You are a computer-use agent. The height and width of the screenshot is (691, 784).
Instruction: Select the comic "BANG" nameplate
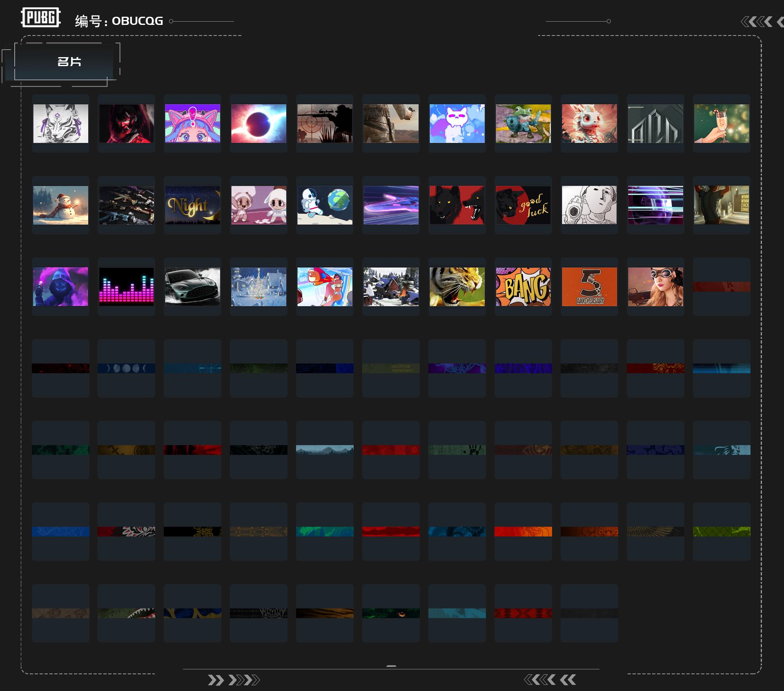coord(523,287)
